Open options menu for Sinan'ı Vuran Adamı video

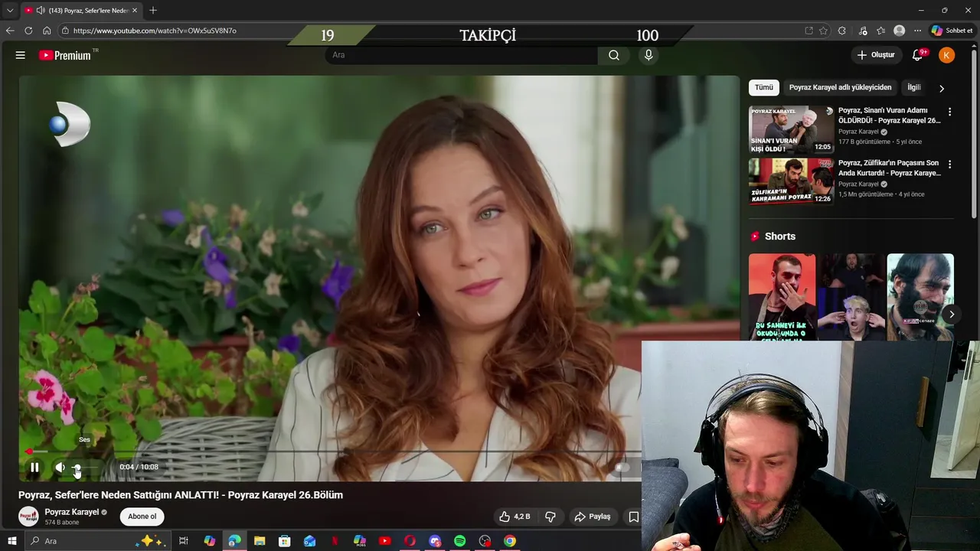click(x=949, y=112)
